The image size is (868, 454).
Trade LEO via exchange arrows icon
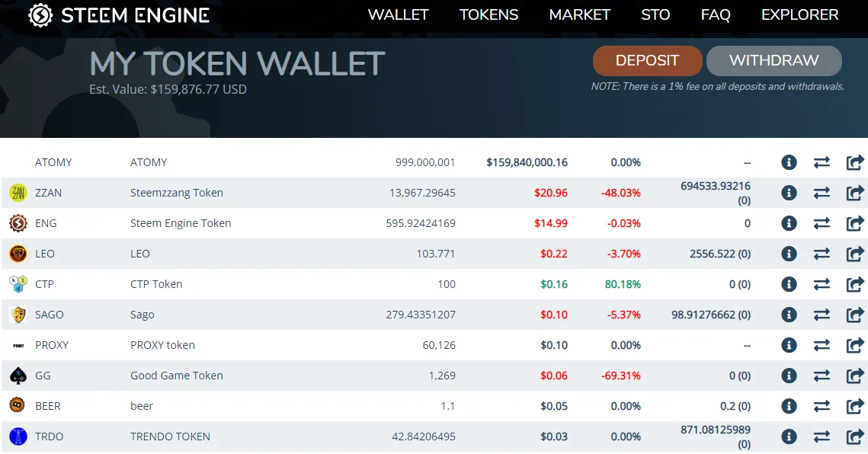pyautogui.click(x=822, y=254)
